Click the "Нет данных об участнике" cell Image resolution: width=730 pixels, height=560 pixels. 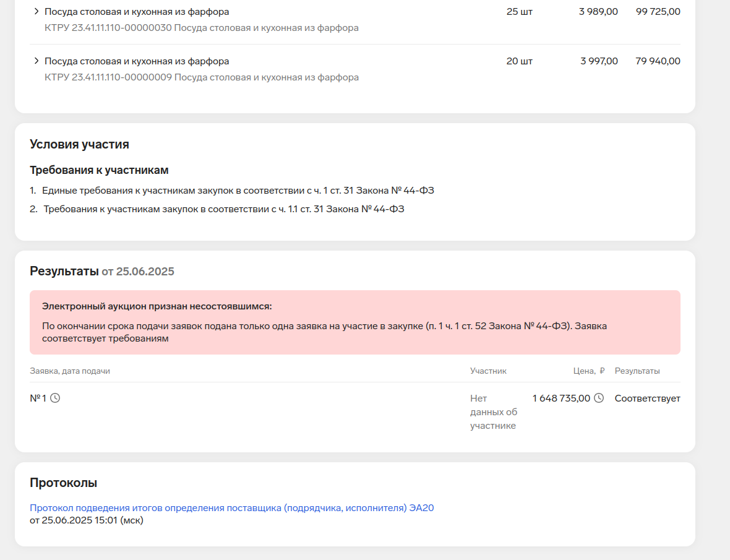click(x=494, y=412)
